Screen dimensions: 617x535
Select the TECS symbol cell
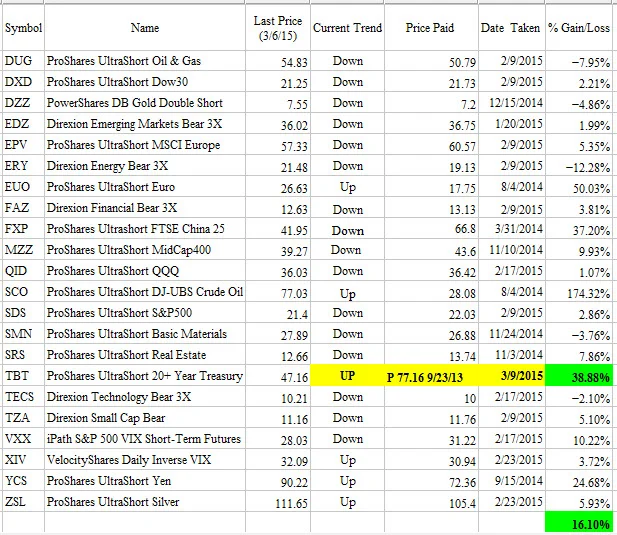pos(23,396)
